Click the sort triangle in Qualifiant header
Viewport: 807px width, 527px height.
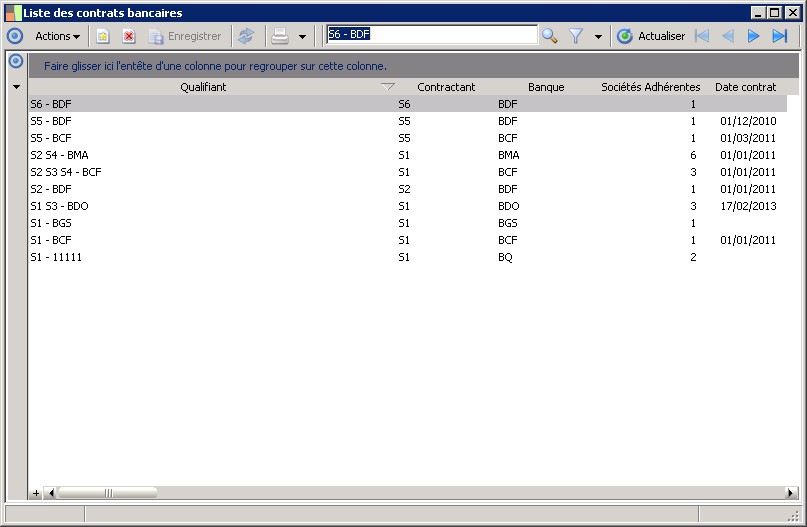(x=388, y=86)
